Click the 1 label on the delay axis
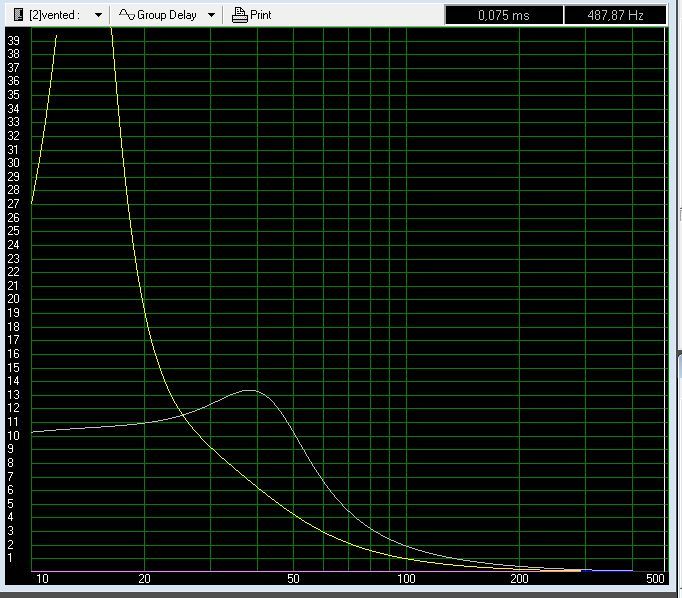Viewport: 682px width, 598px height. 11,558
